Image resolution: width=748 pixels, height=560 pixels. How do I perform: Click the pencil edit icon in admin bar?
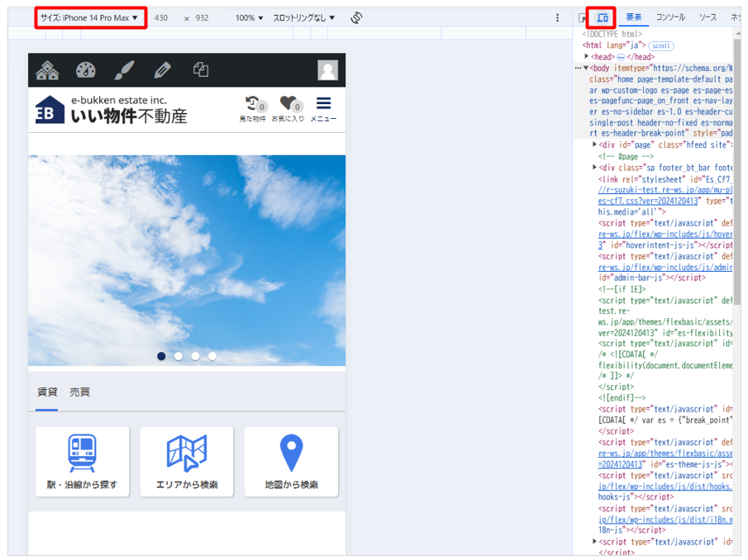tap(162, 70)
